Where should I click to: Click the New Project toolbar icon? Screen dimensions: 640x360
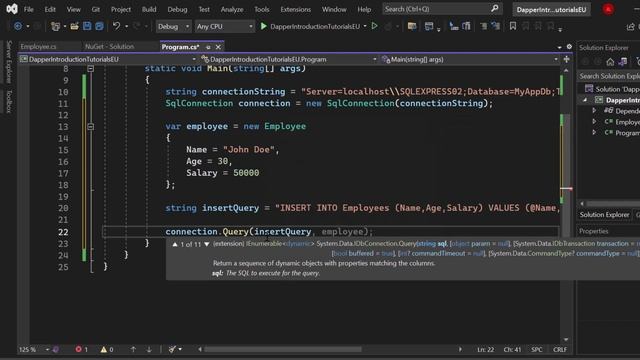(55, 26)
